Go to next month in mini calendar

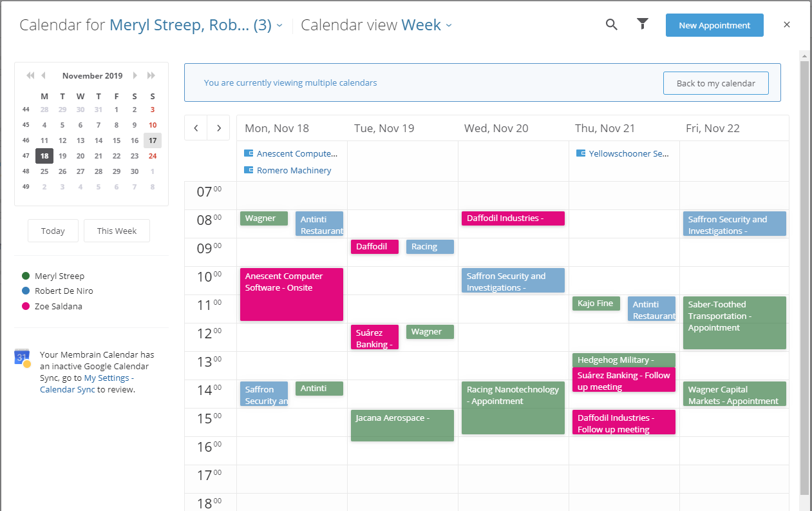click(135, 75)
